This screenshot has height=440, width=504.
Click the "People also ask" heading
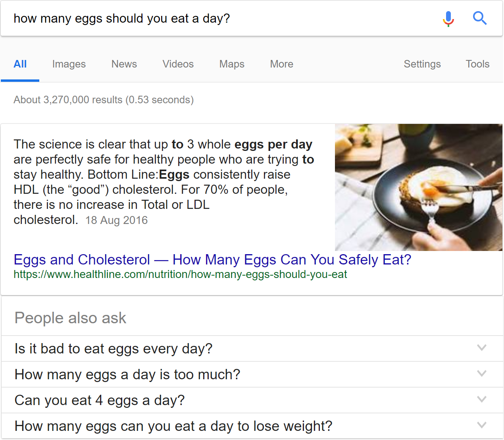click(70, 318)
